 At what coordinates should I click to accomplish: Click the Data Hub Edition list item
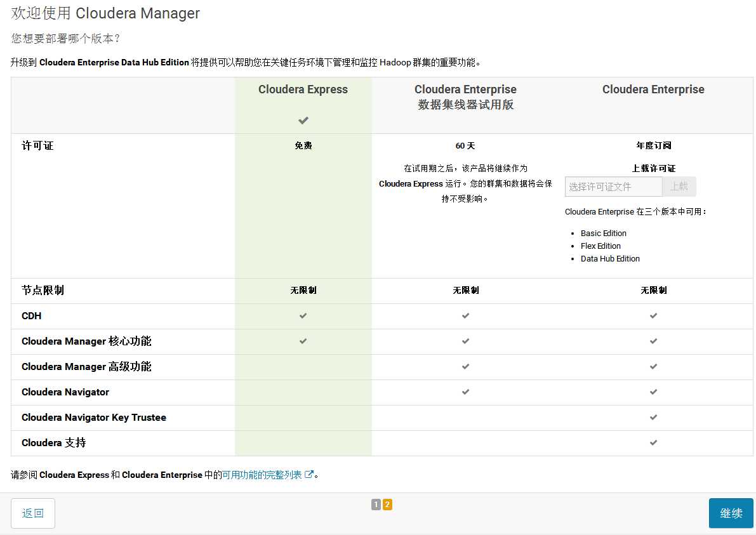click(x=610, y=259)
